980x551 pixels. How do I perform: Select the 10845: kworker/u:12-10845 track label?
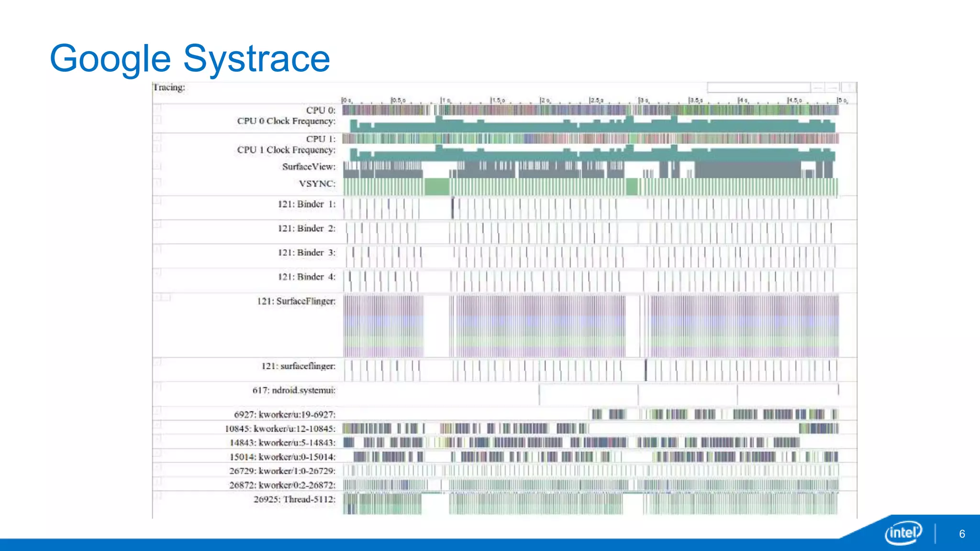click(x=280, y=429)
